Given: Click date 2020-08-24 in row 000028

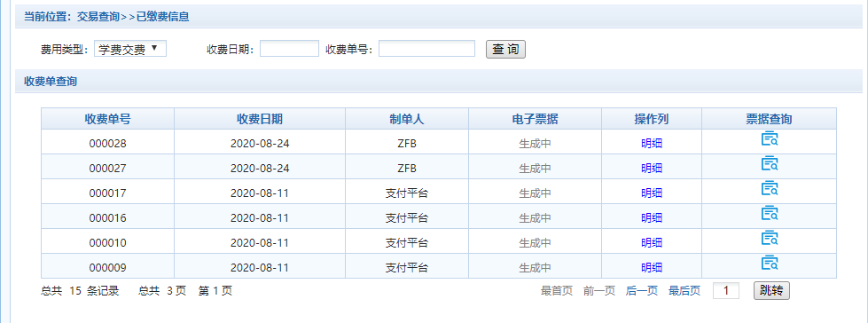Looking at the screenshot, I should pyautogui.click(x=260, y=144).
